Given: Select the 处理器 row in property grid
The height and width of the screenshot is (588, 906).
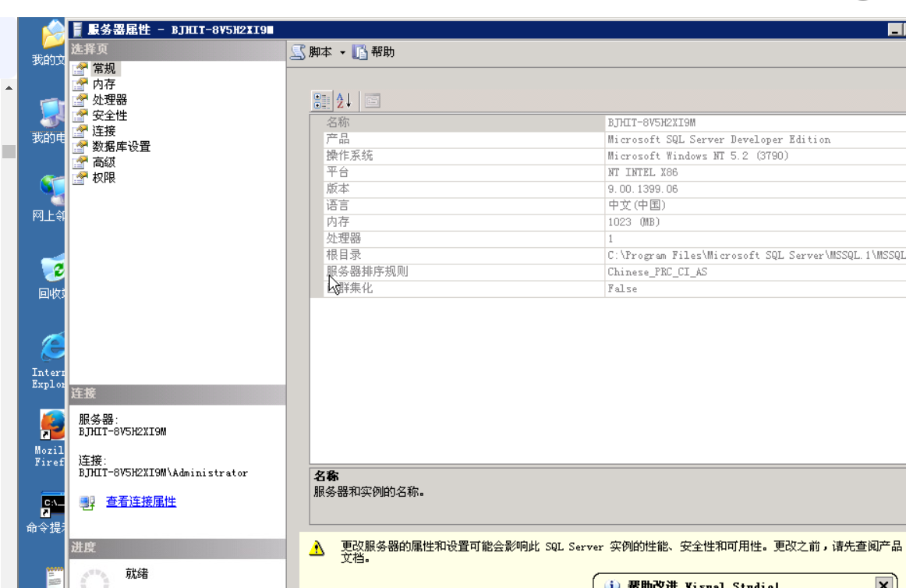Looking at the screenshot, I should 608,239.
